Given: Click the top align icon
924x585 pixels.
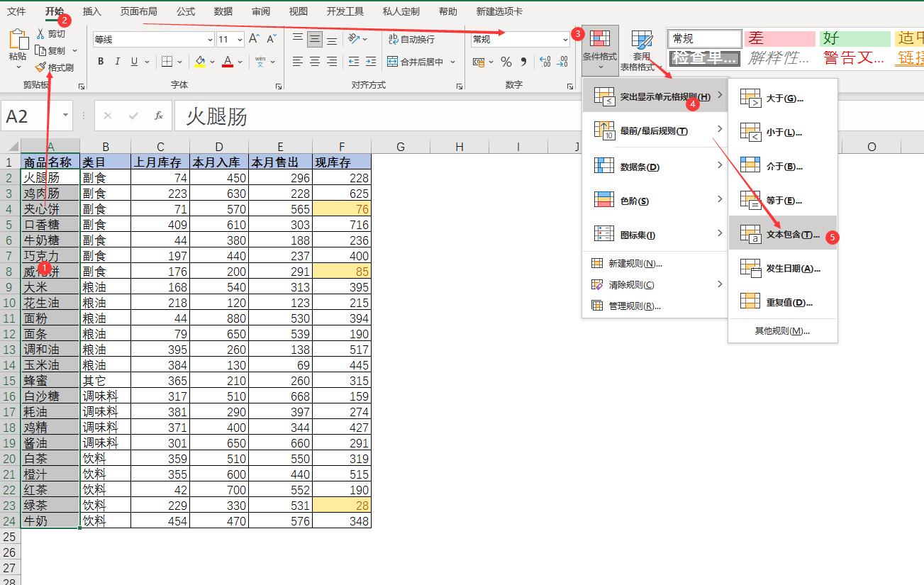Looking at the screenshot, I should click(x=298, y=39).
